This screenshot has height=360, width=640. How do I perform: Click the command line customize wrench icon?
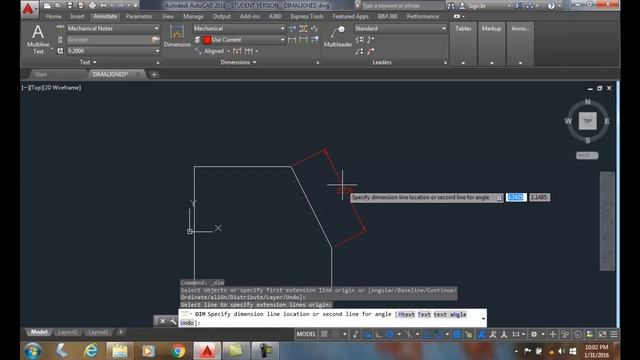click(x=173, y=321)
